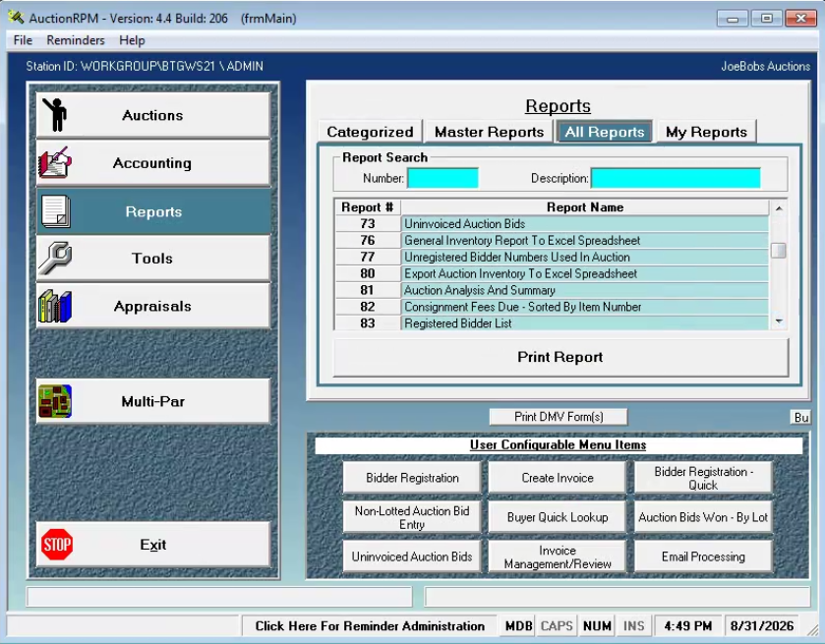Click the 8/31/2026 date display

coord(761,626)
